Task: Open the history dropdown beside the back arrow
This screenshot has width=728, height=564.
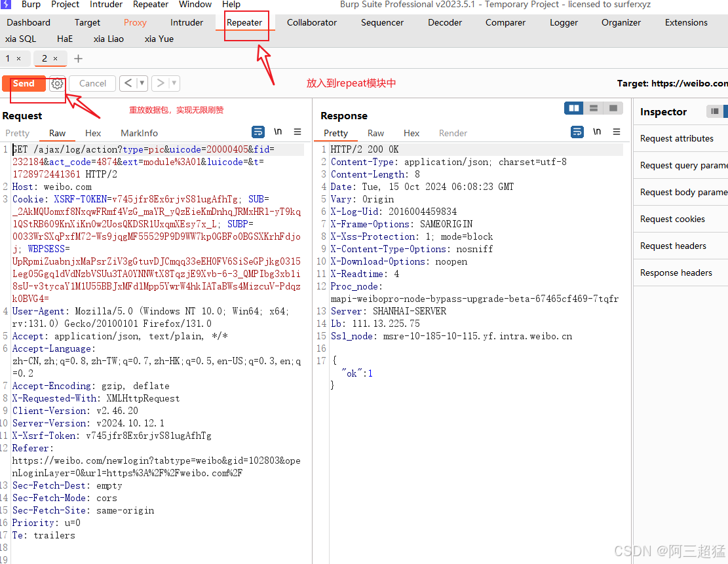Action: click(x=142, y=83)
